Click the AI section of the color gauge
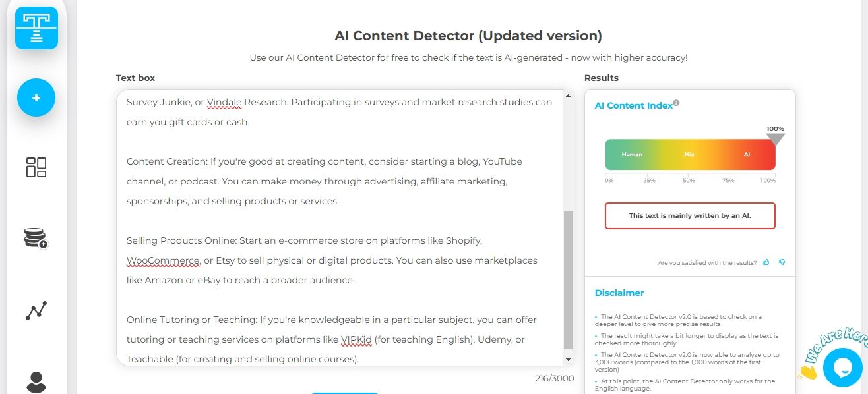Viewport: 868px width, 394px height. pyautogui.click(x=746, y=154)
